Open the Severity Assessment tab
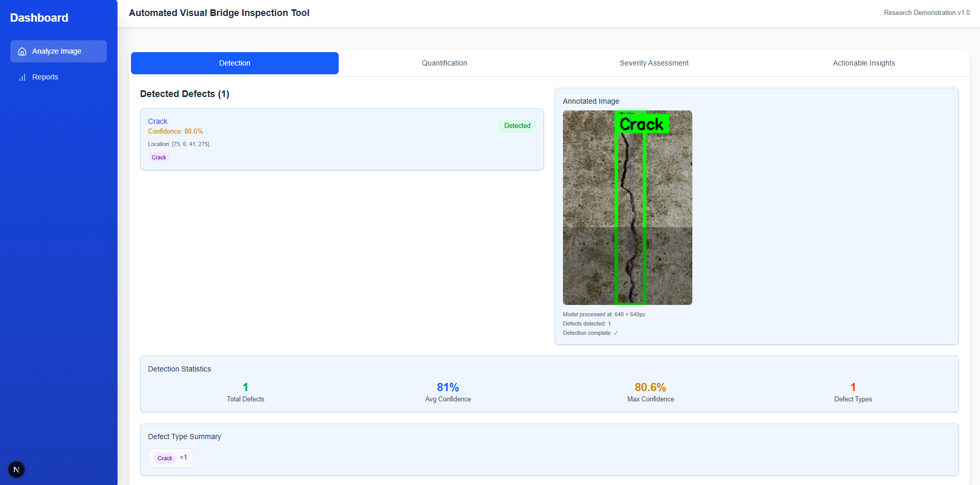The height and width of the screenshot is (485, 980). [654, 63]
